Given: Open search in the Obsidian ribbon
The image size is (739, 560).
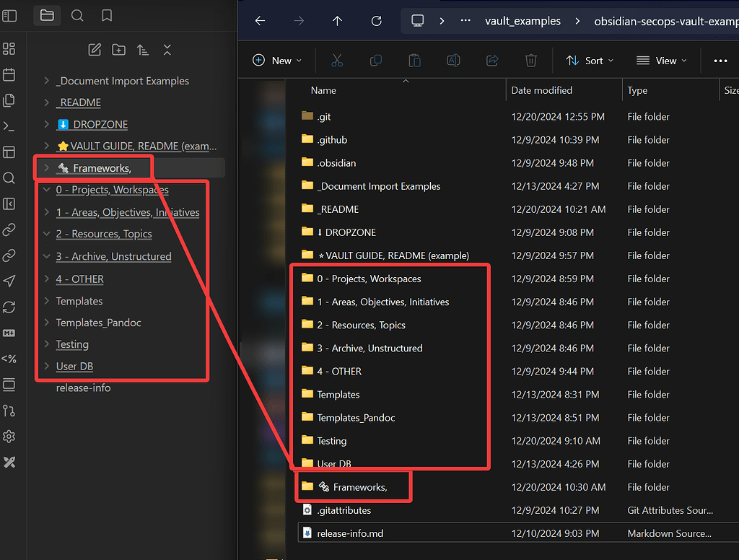Looking at the screenshot, I should point(10,178).
